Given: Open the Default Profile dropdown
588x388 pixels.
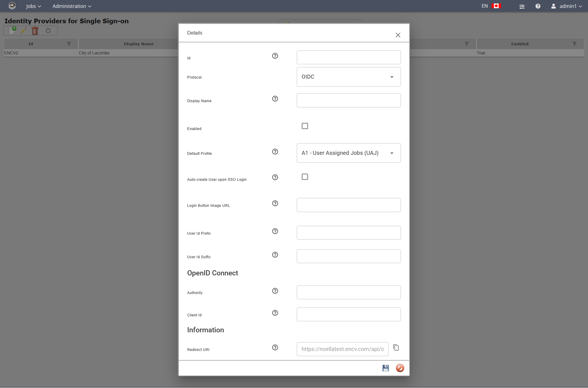Looking at the screenshot, I should point(349,153).
